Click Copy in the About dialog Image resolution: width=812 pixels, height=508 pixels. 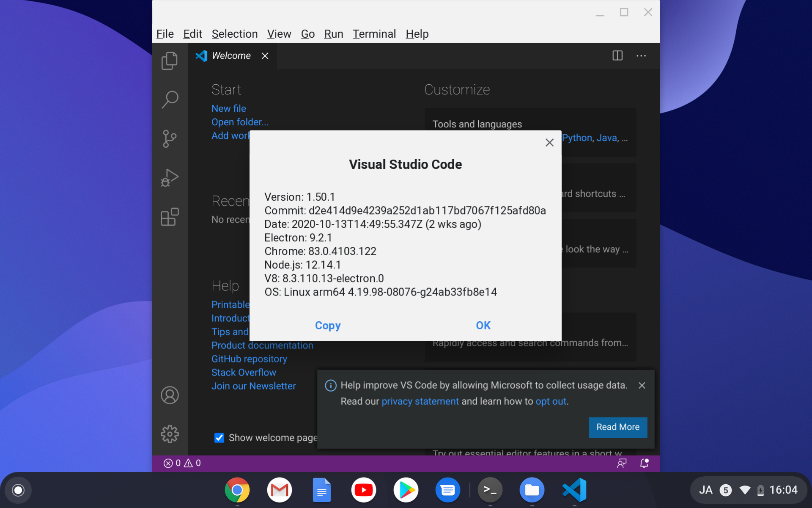pyautogui.click(x=327, y=326)
